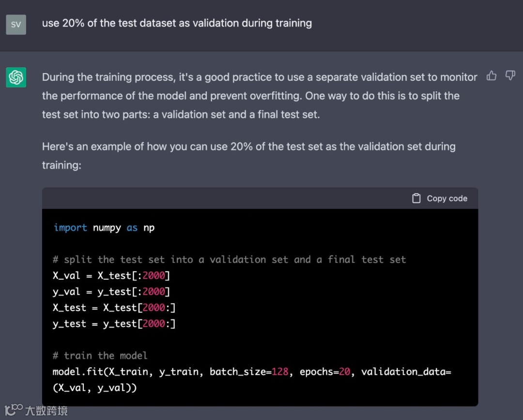Click the batch_size value 128 in model.fit
The image size is (523, 420).
[x=280, y=372]
